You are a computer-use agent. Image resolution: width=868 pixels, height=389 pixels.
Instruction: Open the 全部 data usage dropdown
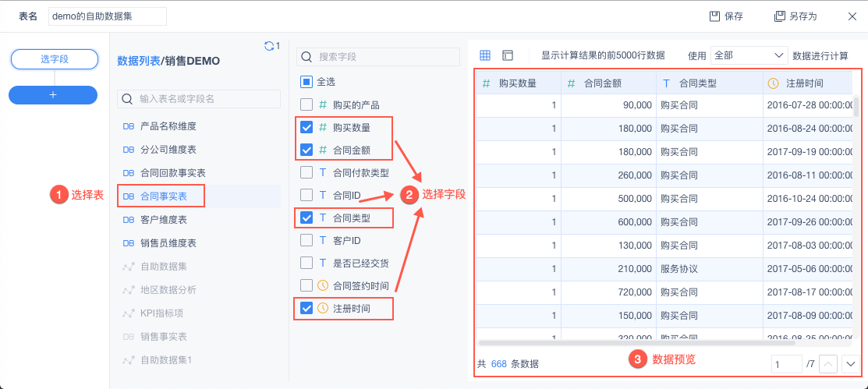click(x=749, y=55)
